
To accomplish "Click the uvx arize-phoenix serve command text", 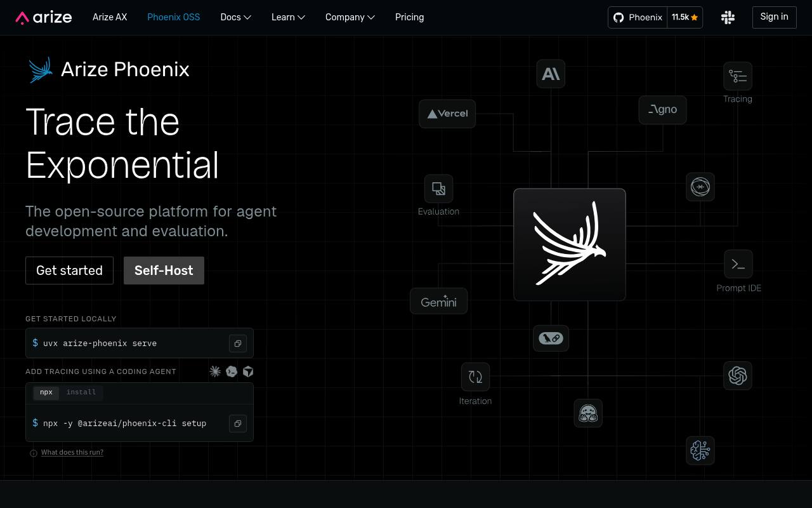I will click(x=100, y=344).
